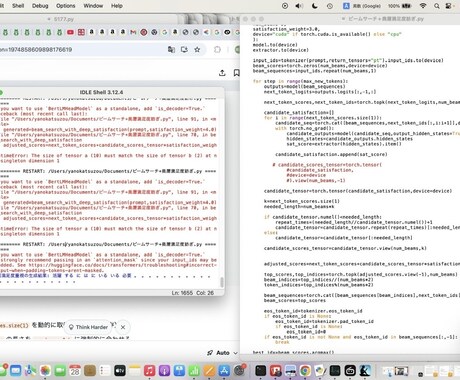460x380 pixels.
Task: Open the Options menu
Action: coord(66,6)
